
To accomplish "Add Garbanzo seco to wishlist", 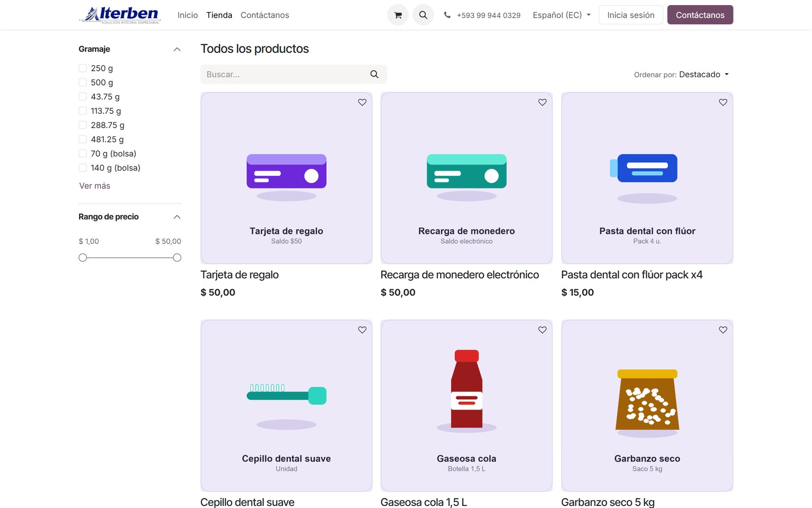I will coord(723,330).
